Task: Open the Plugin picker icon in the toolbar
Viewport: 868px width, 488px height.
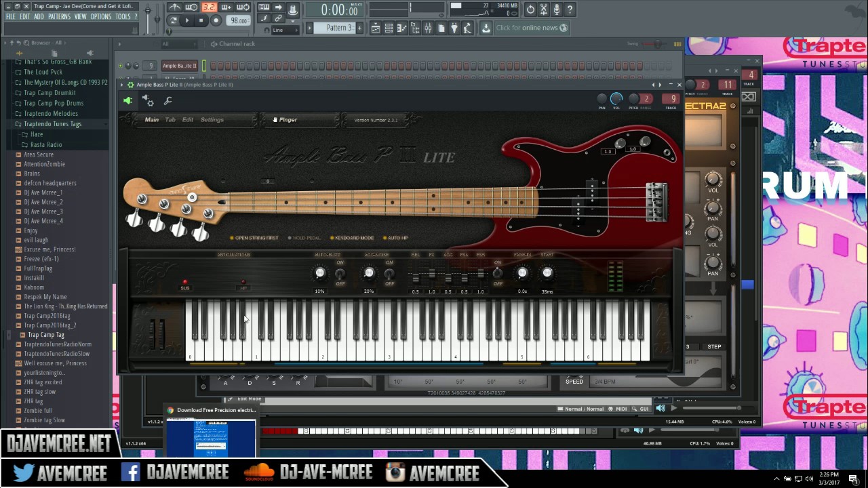Action: (x=454, y=27)
